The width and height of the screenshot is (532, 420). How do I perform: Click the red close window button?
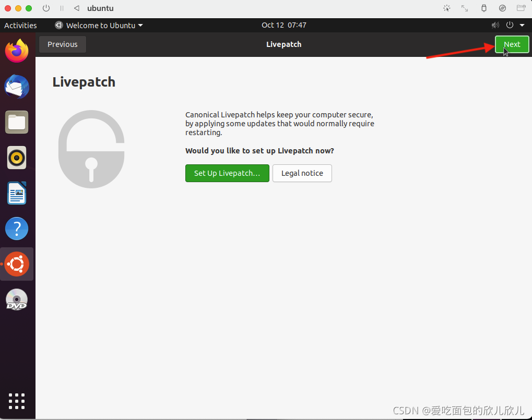(8, 8)
